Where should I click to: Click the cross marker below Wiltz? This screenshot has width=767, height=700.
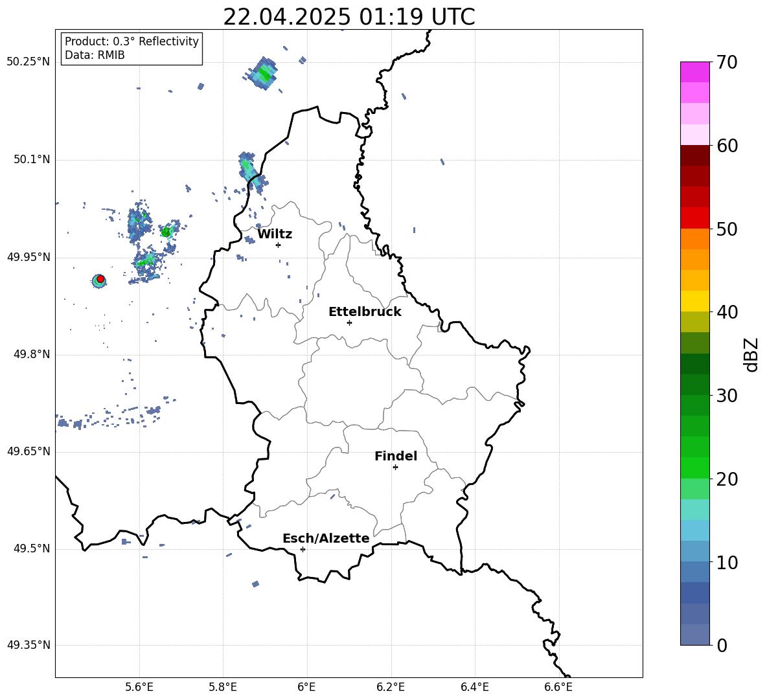point(279,245)
